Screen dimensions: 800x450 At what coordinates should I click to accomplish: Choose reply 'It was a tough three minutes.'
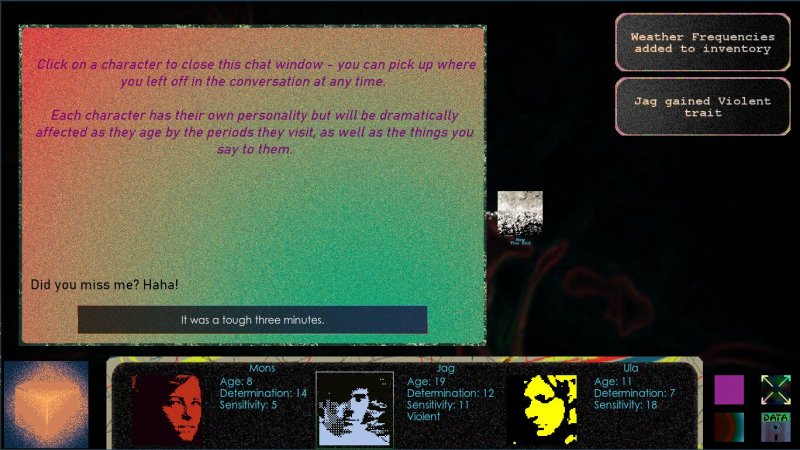[252, 320]
